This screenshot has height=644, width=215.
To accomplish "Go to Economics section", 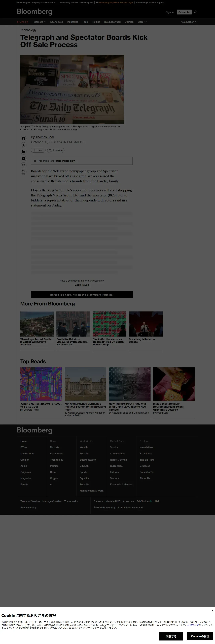I will click(x=57, y=22).
